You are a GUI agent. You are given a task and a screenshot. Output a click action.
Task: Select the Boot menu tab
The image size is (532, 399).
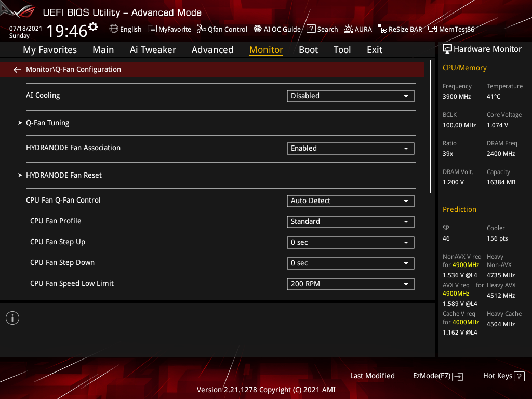pyautogui.click(x=308, y=49)
